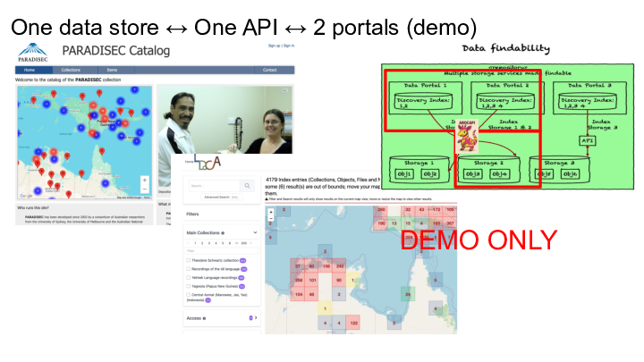The width and height of the screenshot is (644, 362).
Task: Focus the LDaCA search text field
Action: [213, 186]
